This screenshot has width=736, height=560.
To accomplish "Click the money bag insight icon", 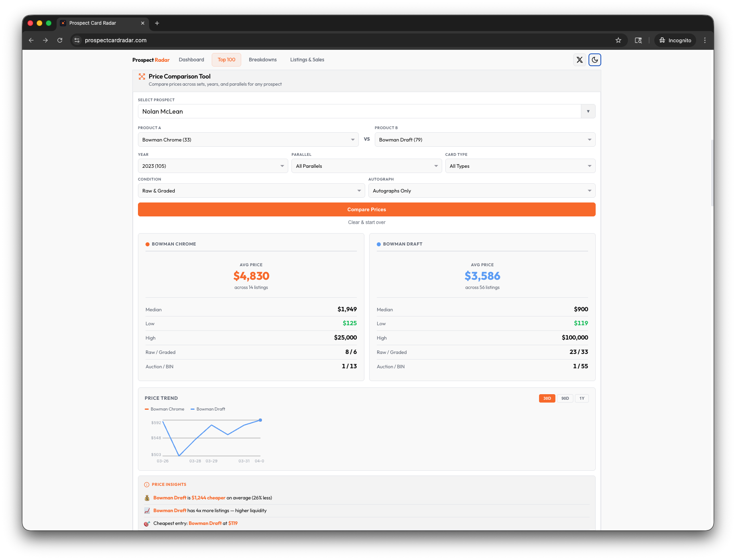I will [147, 498].
